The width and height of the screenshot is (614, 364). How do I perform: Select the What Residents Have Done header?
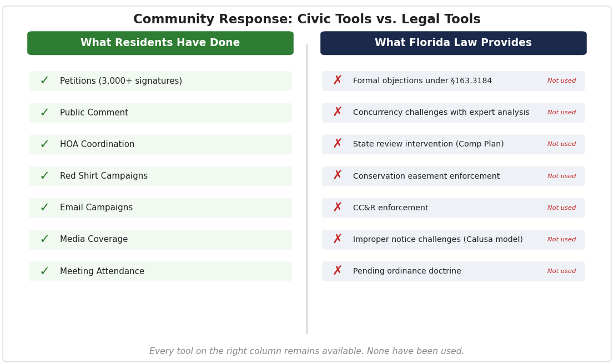tap(160, 43)
